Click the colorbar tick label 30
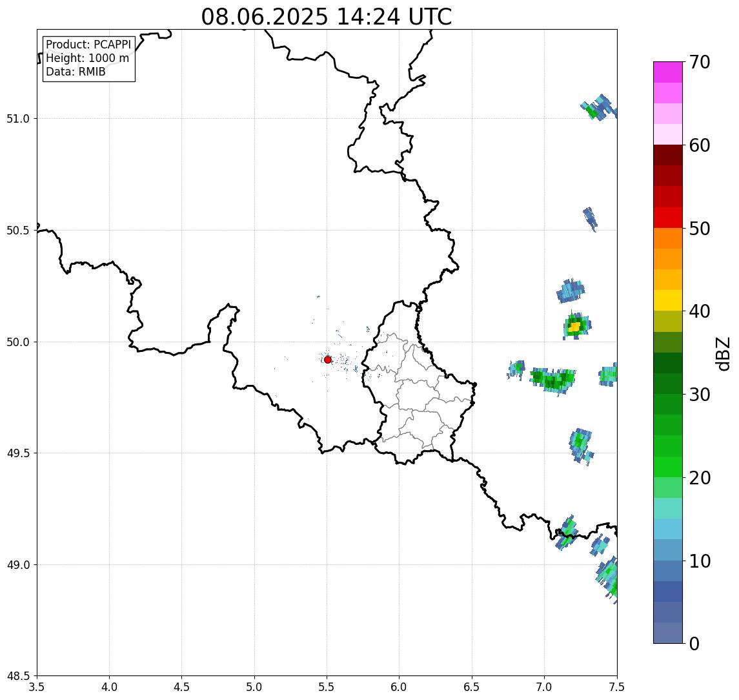 pyautogui.click(x=700, y=395)
